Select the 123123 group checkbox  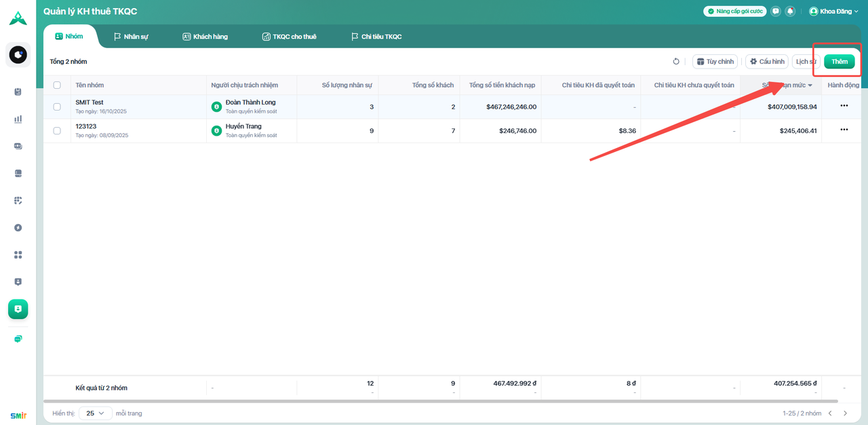(x=57, y=130)
